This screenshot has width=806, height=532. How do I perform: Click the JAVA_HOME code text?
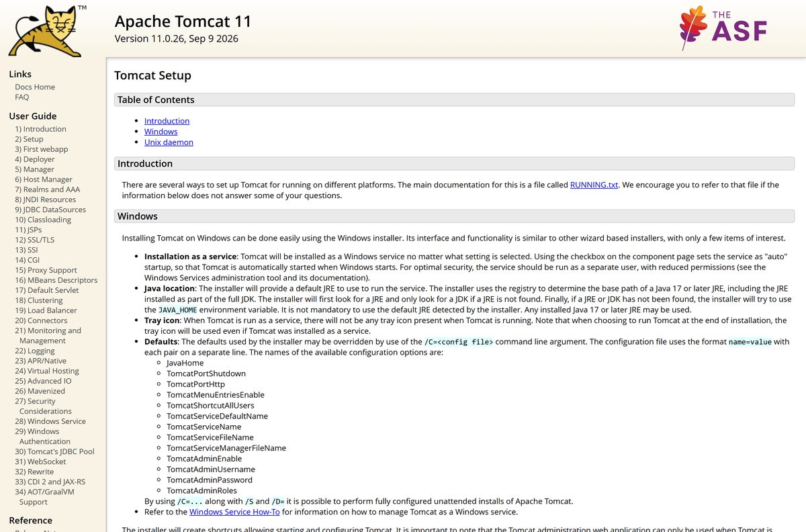point(177,310)
